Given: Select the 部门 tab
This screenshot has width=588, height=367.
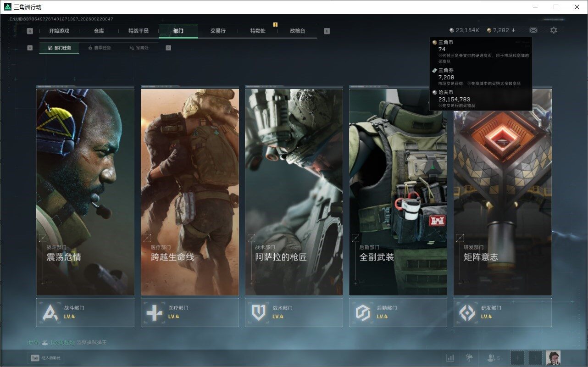Looking at the screenshot, I should point(178,31).
